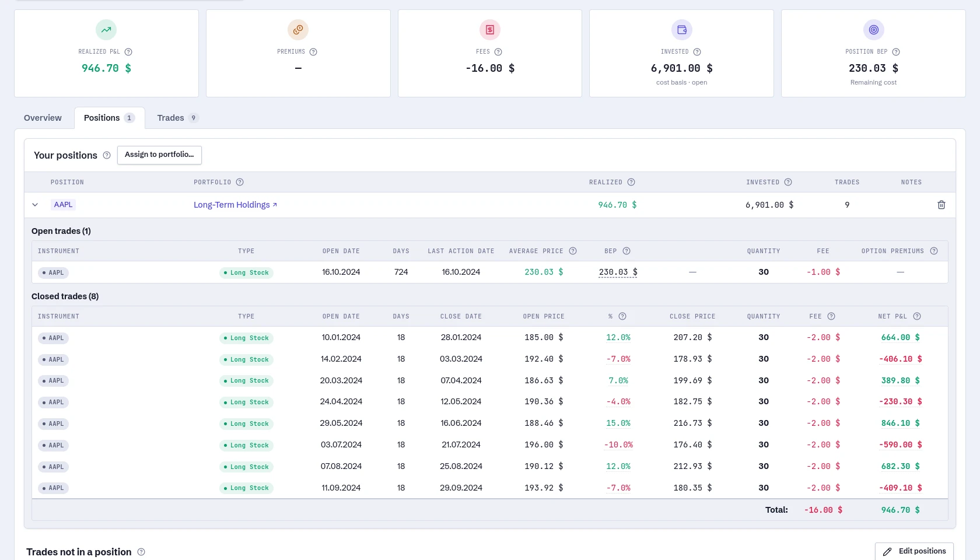Click help icon beside Trades not in a position
This screenshot has width=980, height=560.
141,552
